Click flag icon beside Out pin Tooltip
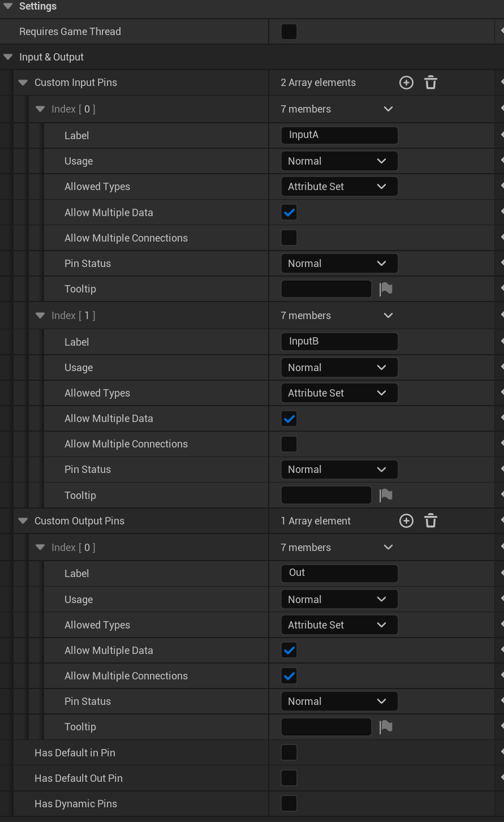The height and width of the screenshot is (822, 504). click(386, 727)
